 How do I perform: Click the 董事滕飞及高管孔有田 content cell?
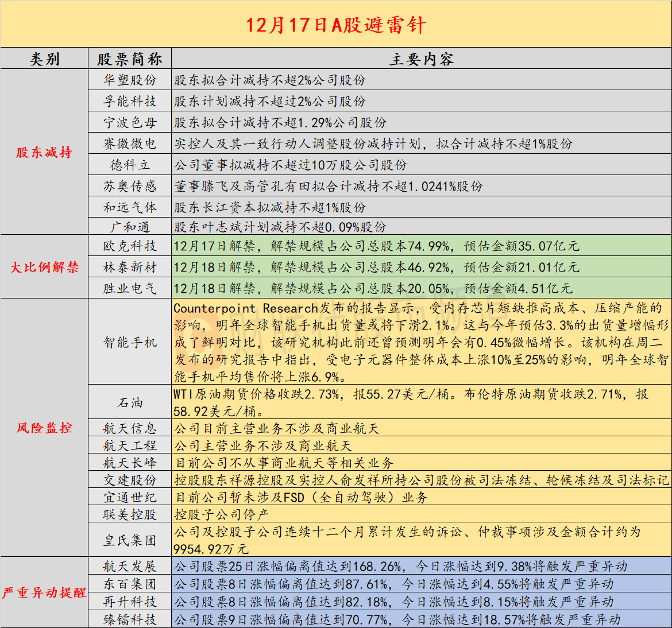tap(422, 185)
